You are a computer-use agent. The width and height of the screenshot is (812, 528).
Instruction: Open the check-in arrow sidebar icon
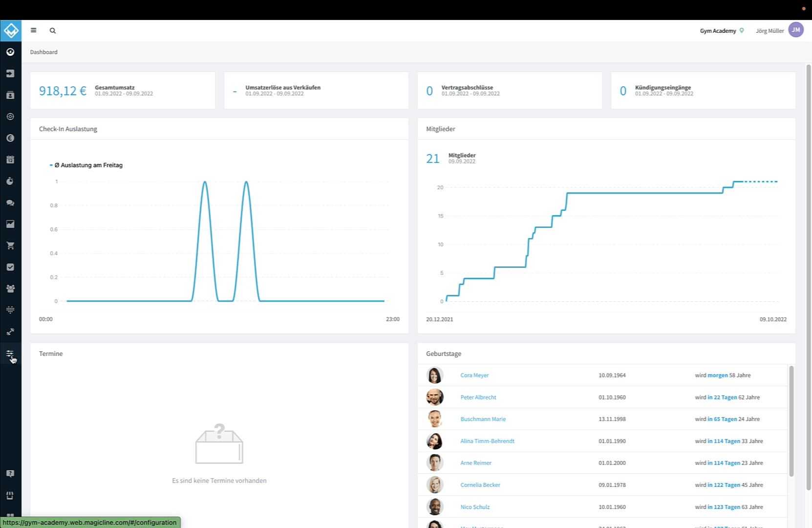(10, 73)
